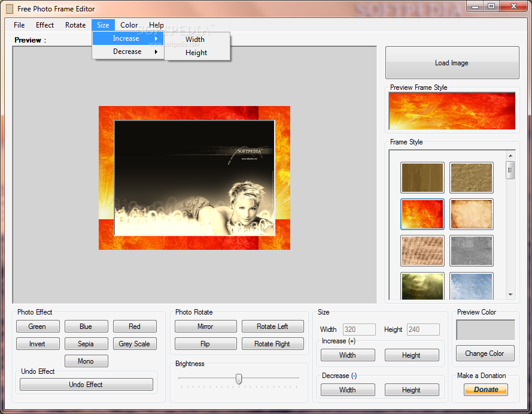Screen dimensions: 532x414
Task: Apply the Sepia photo effect
Action: pyautogui.click(x=86, y=344)
